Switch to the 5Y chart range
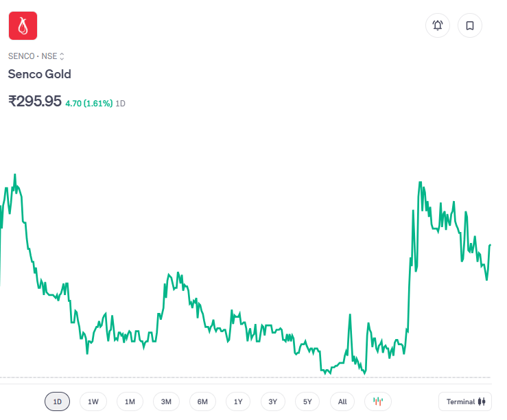Image resolution: width=507 pixels, height=420 pixels. [307, 401]
